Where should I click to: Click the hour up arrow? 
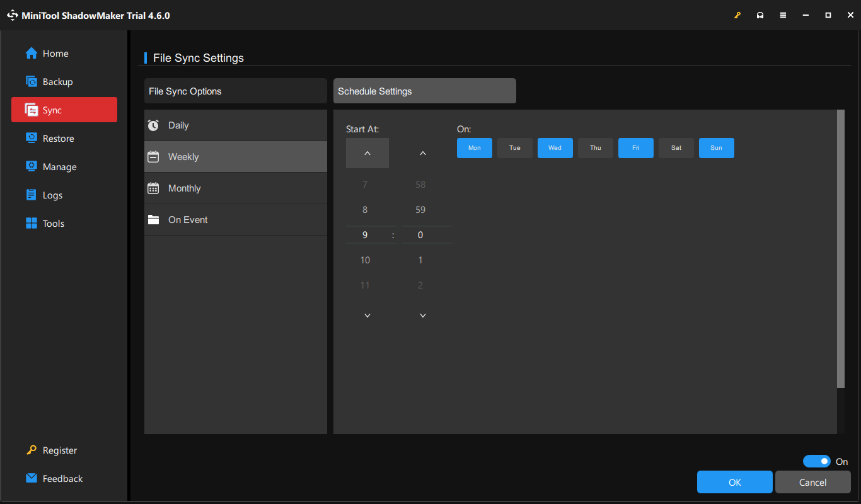click(x=367, y=153)
